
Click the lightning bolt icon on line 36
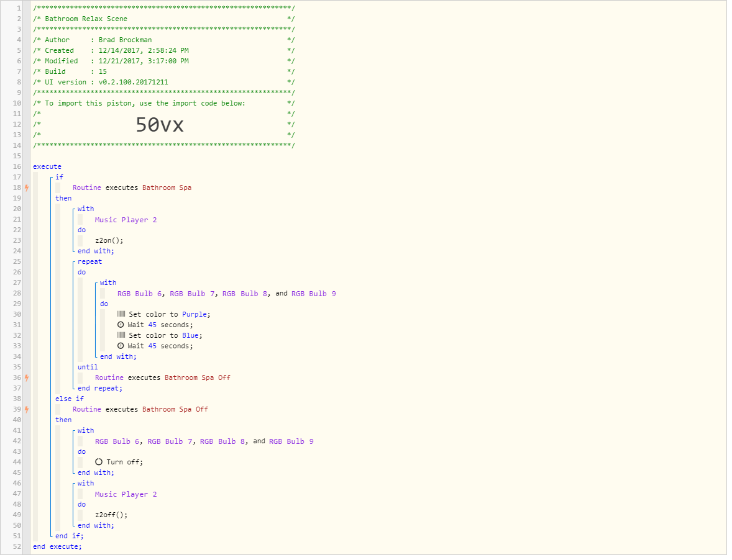(27, 377)
